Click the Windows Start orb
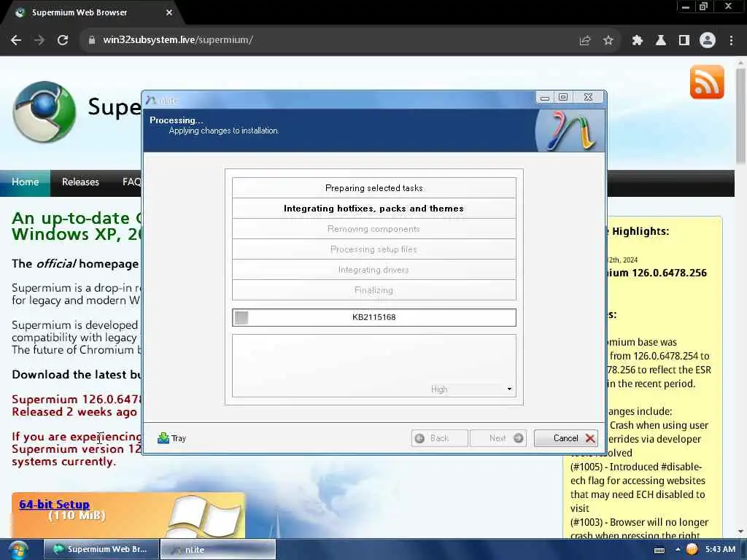Screen dimensions: 747x560 tap(18, 550)
